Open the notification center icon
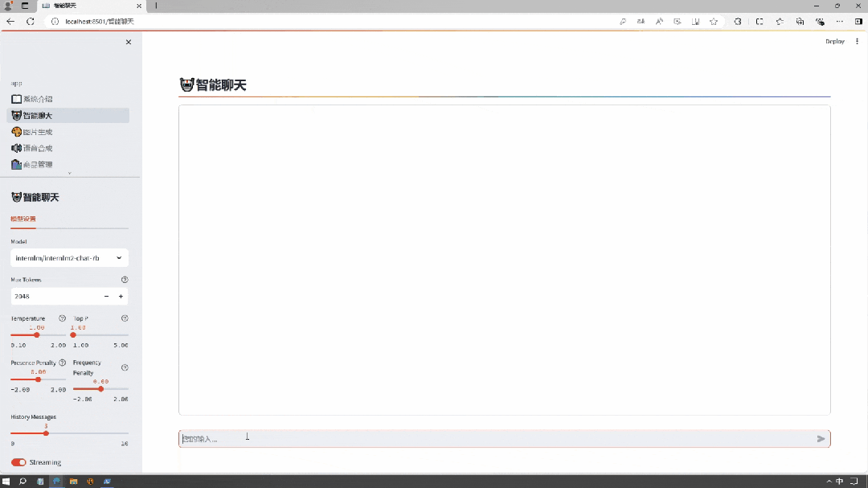 (x=854, y=482)
